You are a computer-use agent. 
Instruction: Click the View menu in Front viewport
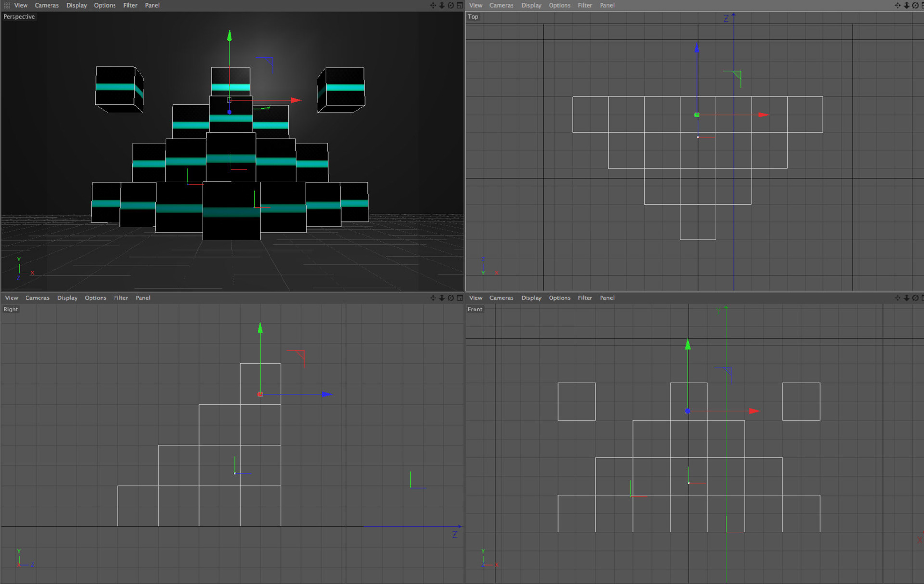(x=475, y=298)
